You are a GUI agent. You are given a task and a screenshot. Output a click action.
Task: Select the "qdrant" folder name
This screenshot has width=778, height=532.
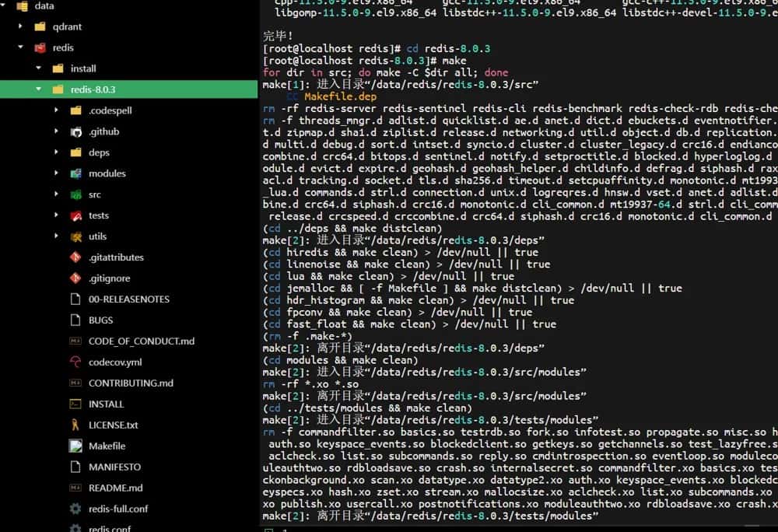(x=67, y=26)
